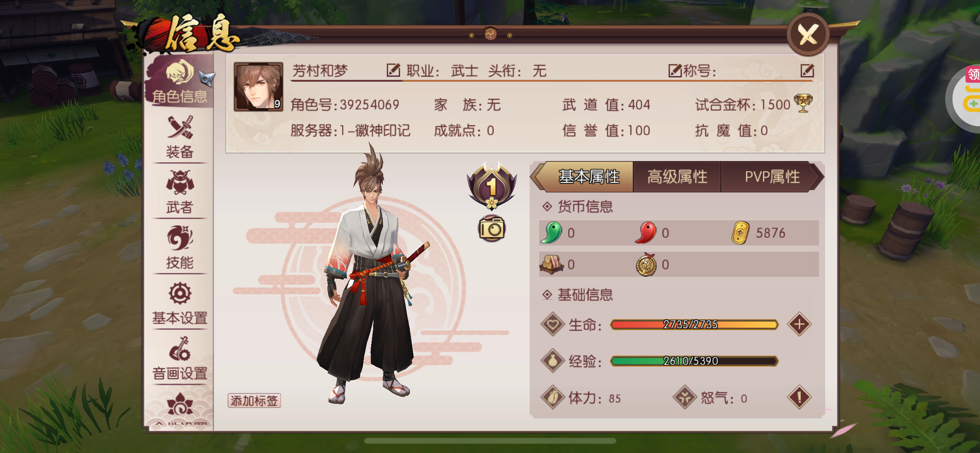
Task: Select the 角色信息 sidebar tab
Action: (x=180, y=82)
